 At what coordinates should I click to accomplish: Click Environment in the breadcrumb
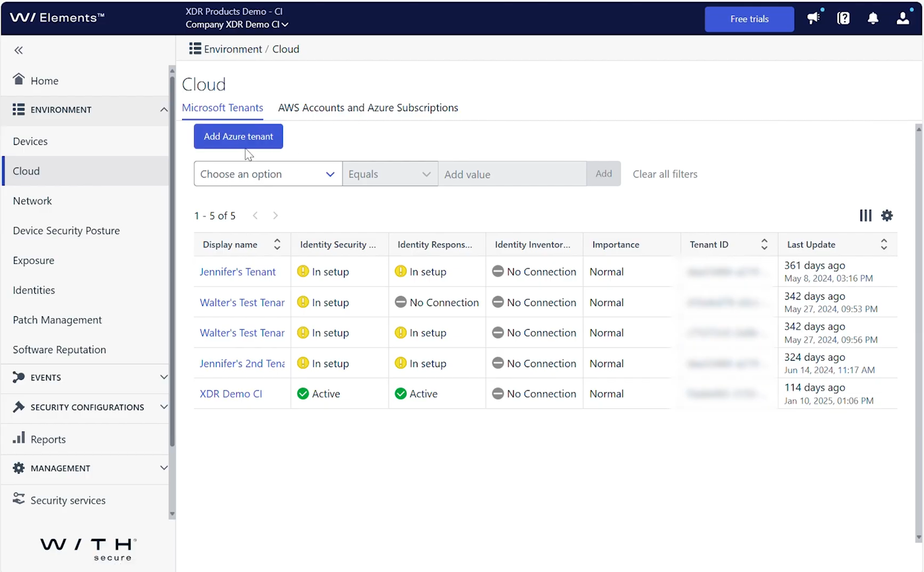(x=233, y=49)
